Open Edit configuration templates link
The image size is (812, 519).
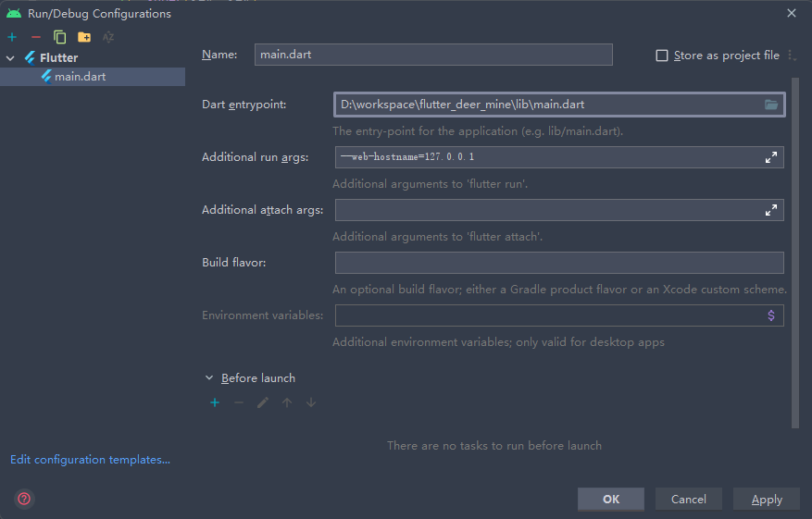[90, 460]
